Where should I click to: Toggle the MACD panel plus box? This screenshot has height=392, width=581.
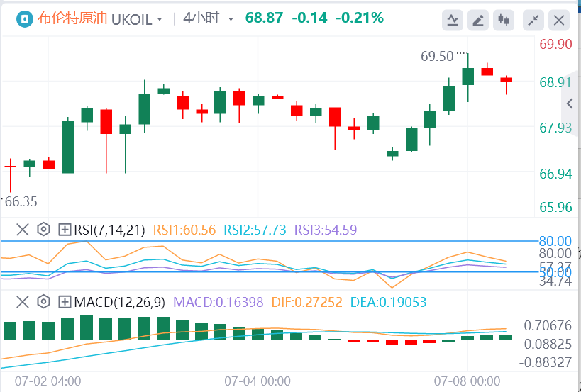[x=65, y=303]
